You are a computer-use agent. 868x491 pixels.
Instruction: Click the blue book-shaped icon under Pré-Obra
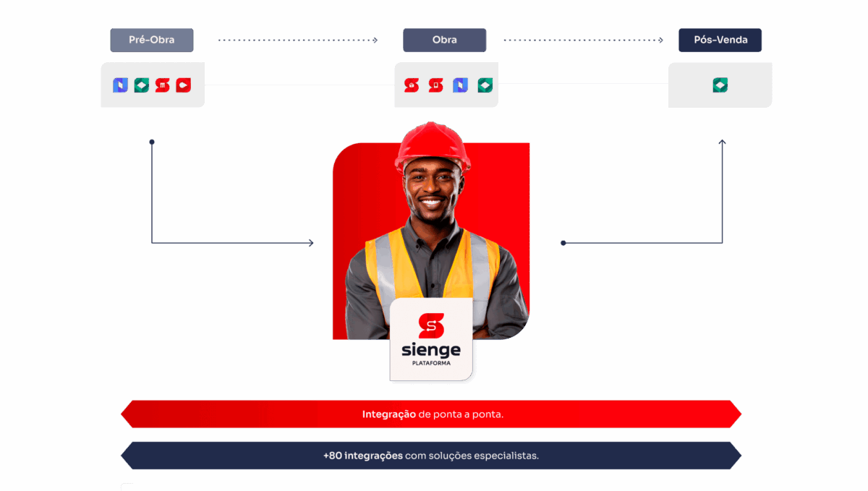click(x=120, y=85)
